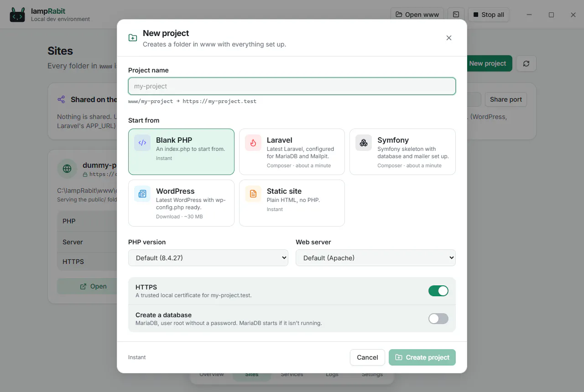Choose the Symfony template card
This screenshot has height=392, width=584.
click(x=402, y=152)
